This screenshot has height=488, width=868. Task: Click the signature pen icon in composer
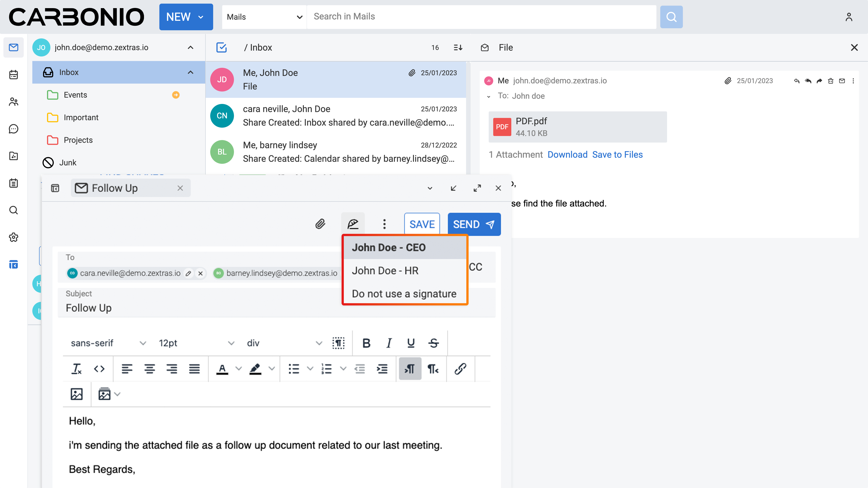click(353, 224)
